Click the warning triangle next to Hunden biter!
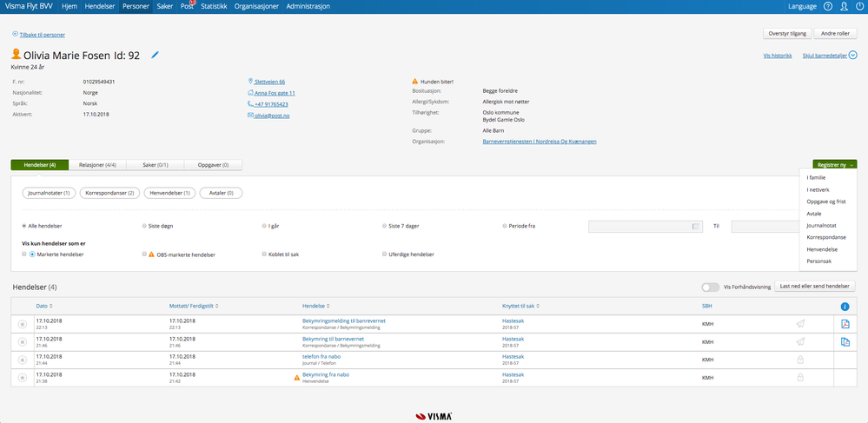868x423 pixels. tap(415, 82)
